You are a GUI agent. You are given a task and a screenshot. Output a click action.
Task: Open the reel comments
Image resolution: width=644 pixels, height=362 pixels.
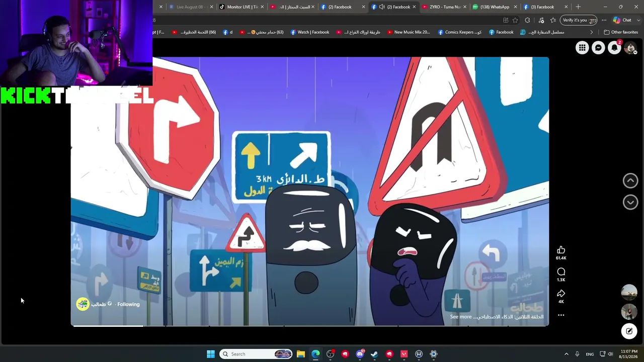tap(561, 271)
